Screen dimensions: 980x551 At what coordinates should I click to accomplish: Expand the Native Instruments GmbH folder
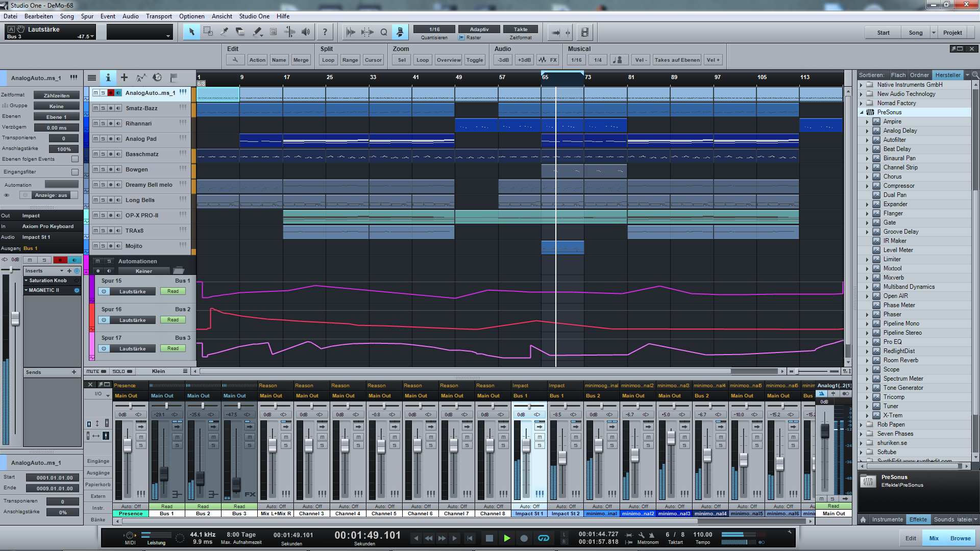coord(862,85)
